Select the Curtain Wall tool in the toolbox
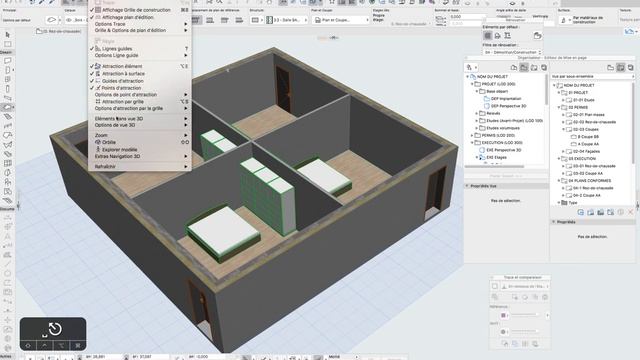 (x=7, y=163)
